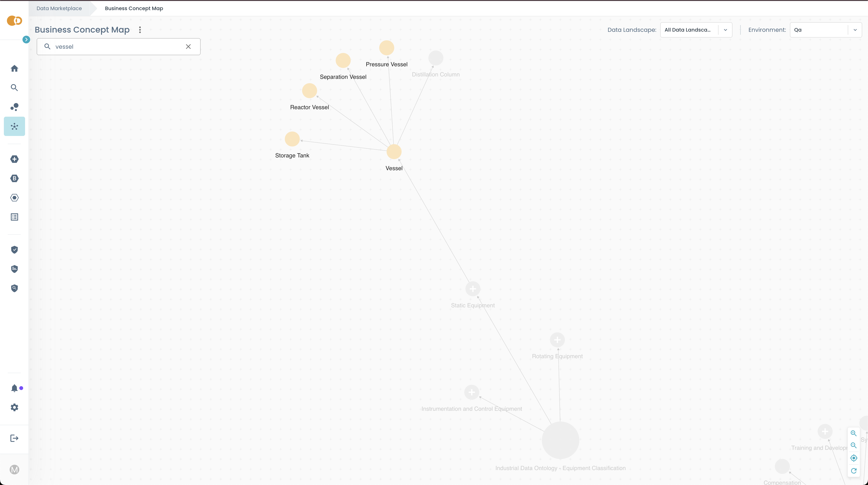Image resolution: width=868 pixels, height=485 pixels.
Task: Open the Home page from sidebar
Action: [x=14, y=68]
